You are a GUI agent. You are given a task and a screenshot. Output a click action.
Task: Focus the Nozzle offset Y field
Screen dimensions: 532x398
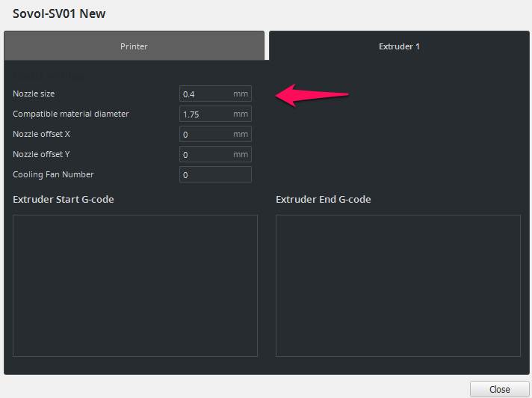click(x=215, y=154)
